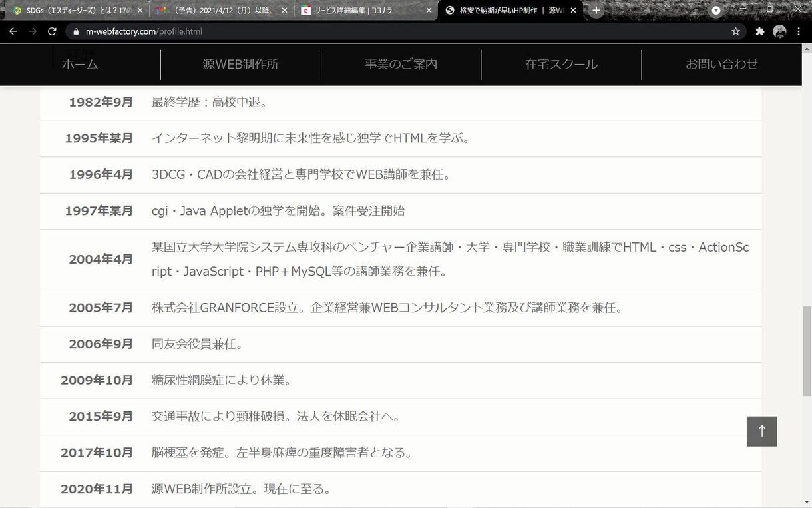This screenshot has height=508, width=812.
Task: Click the text 糖尿性網膜症により休業。
Action: click(222, 380)
